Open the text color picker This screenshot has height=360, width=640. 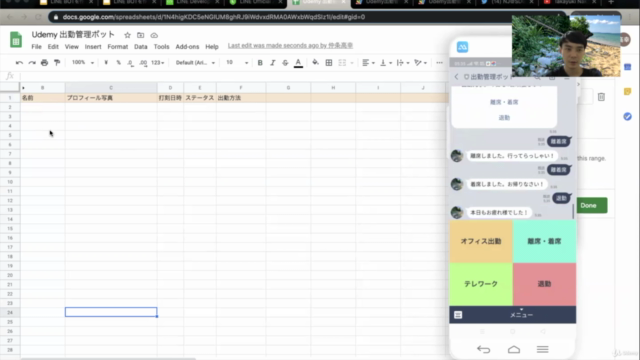pyautogui.click(x=298, y=63)
